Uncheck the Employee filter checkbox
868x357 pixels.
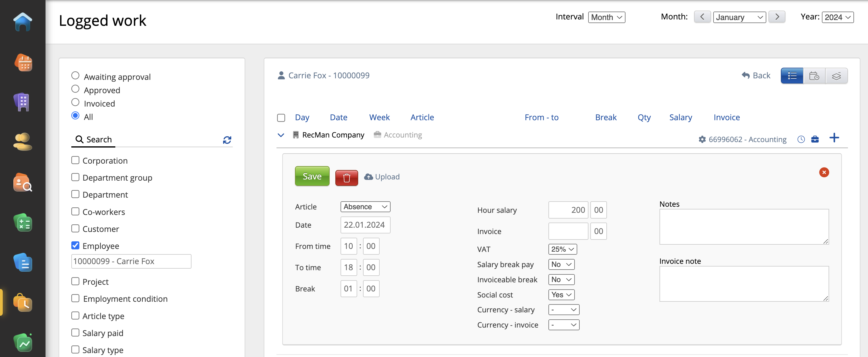tap(75, 245)
